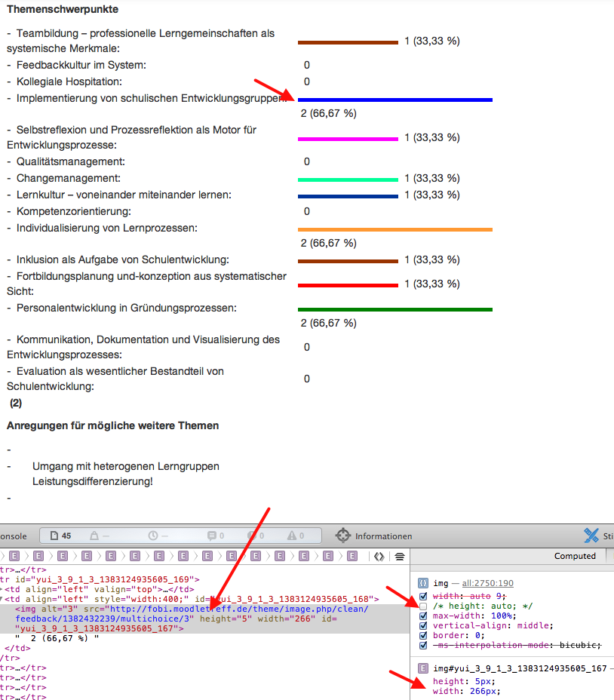Click the blue Implementierung result bar
614x700 pixels.
[x=395, y=100]
